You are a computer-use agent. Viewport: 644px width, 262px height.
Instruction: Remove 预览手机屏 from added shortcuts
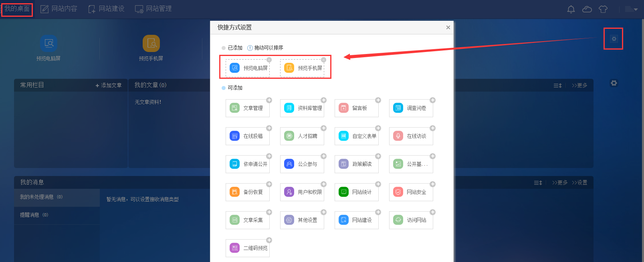pyautogui.click(x=323, y=60)
